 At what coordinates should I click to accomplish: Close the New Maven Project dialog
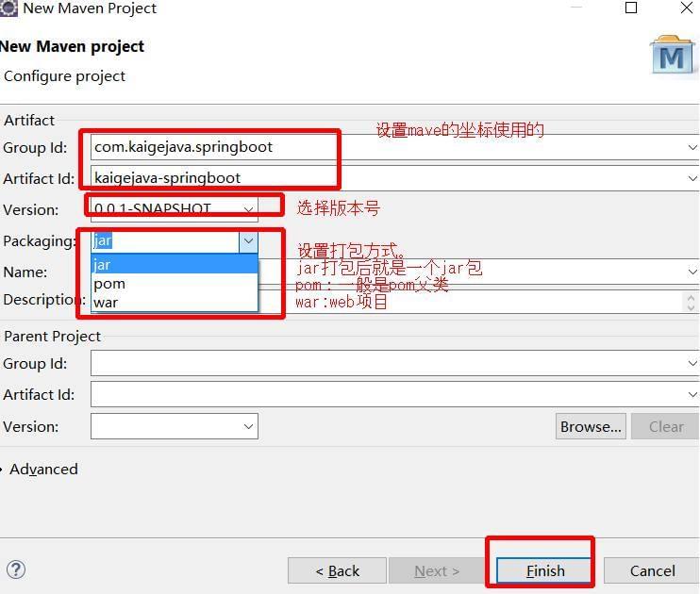point(687,8)
